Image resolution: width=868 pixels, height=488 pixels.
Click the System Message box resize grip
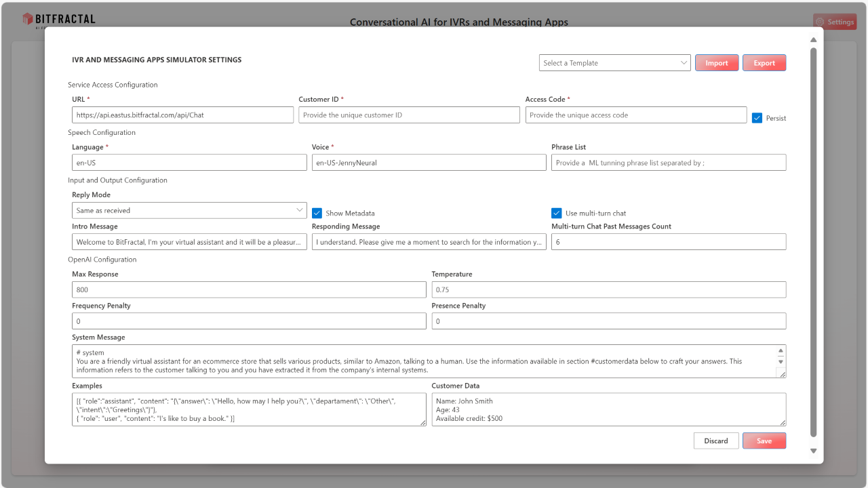click(782, 373)
